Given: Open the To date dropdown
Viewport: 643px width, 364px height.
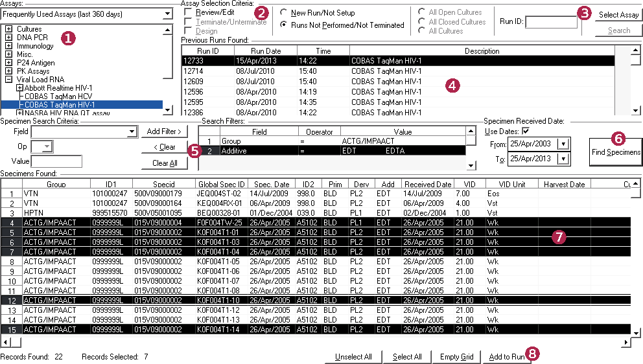Looking at the screenshot, I should pyautogui.click(x=564, y=159).
